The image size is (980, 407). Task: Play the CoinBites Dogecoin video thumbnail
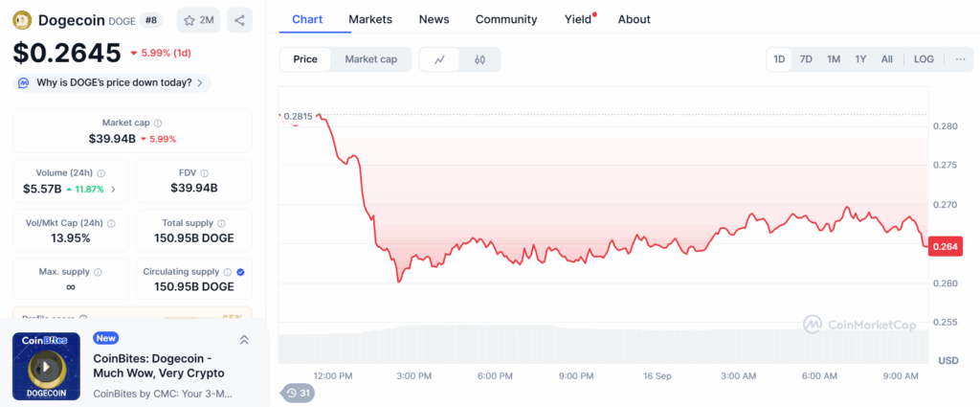tap(46, 367)
